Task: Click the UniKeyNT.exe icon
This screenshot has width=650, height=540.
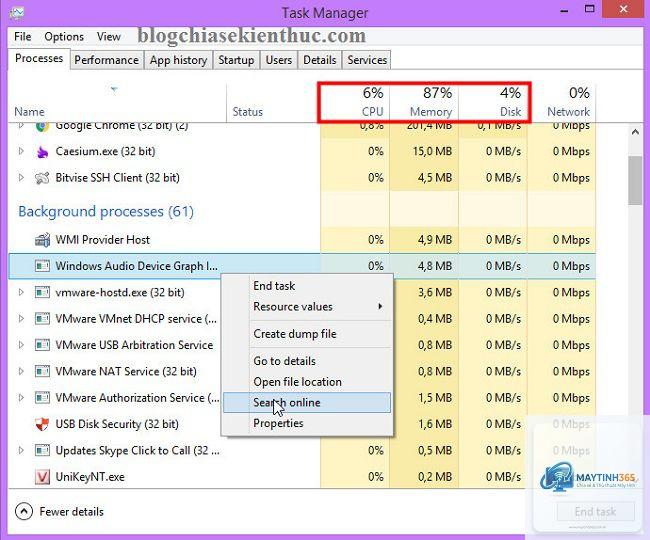Action: (42, 477)
